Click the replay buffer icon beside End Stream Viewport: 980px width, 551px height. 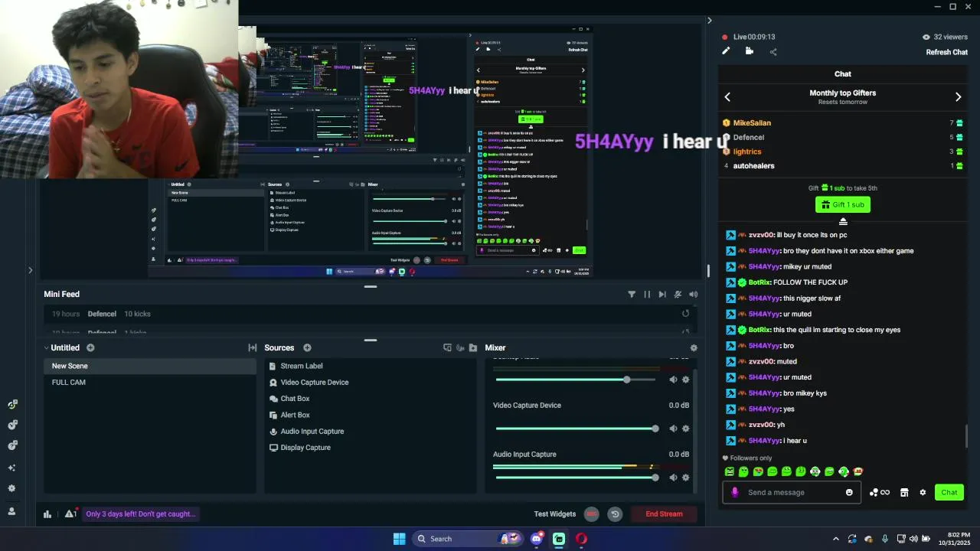coord(615,514)
